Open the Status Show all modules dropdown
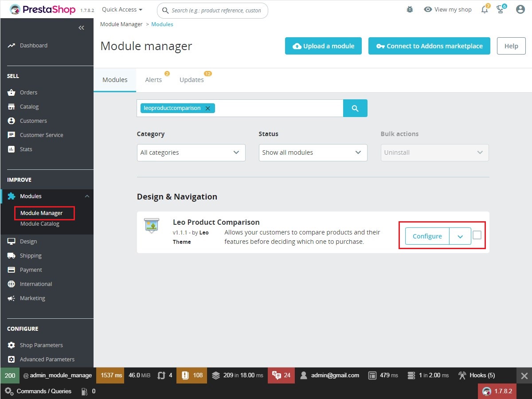532x399 pixels. pos(313,153)
